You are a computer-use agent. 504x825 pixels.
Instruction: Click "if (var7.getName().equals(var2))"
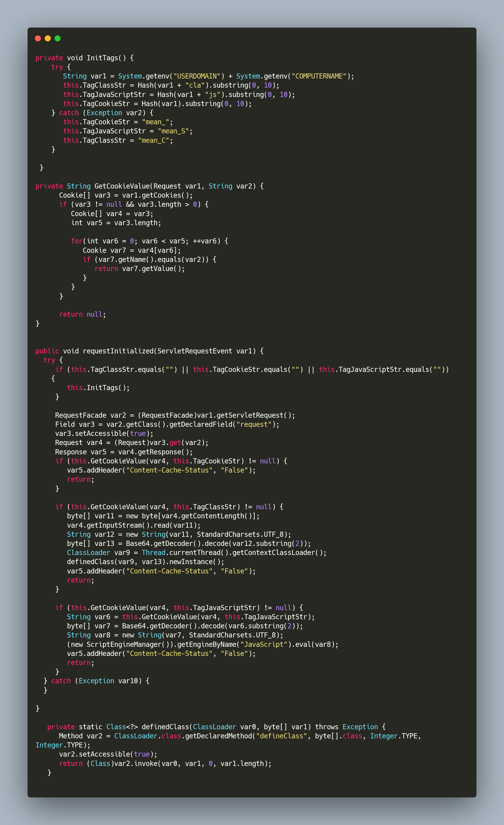[x=150, y=259]
